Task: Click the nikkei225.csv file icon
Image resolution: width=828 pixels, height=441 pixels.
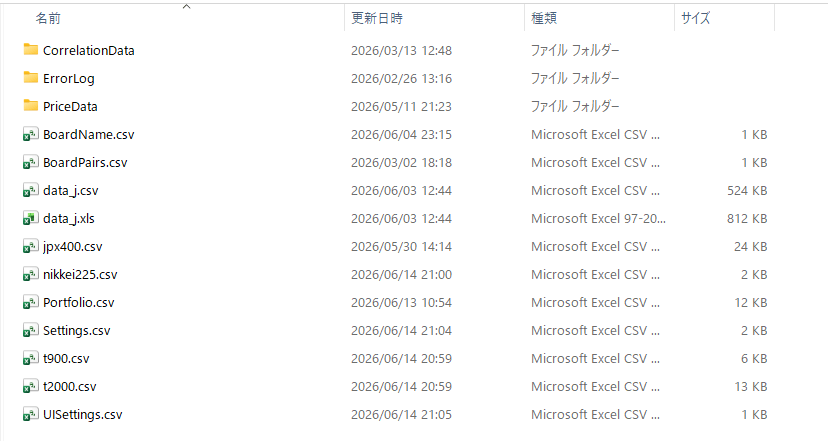Action: click(31, 274)
